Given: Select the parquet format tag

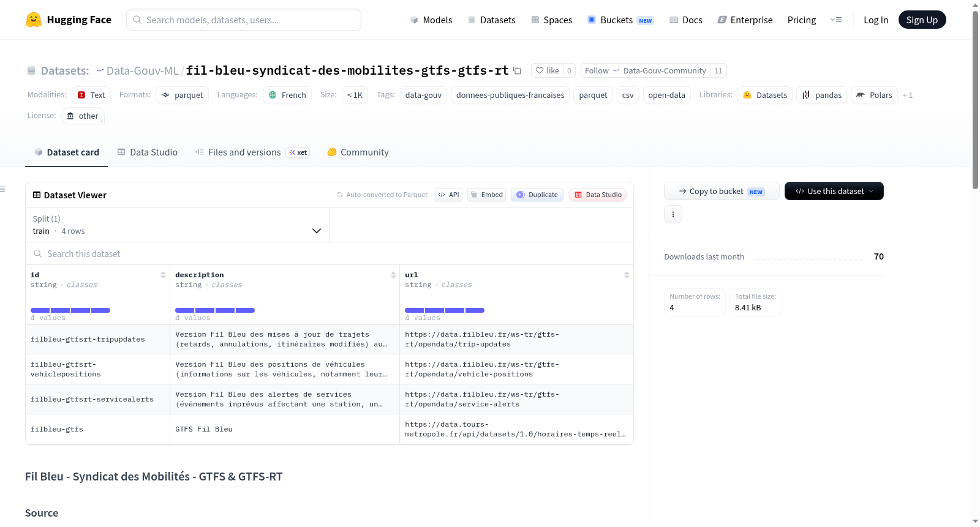Looking at the screenshot, I should point(182,95).
